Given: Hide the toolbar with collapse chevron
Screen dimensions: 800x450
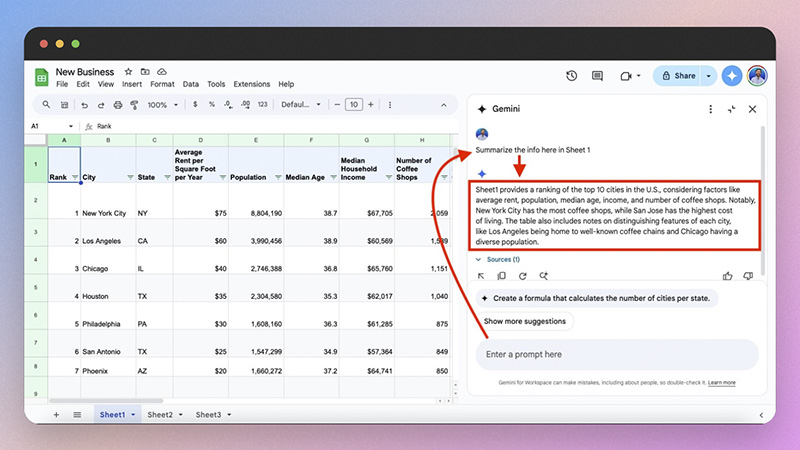Looking at the screenshot, I should click(443, 105).
